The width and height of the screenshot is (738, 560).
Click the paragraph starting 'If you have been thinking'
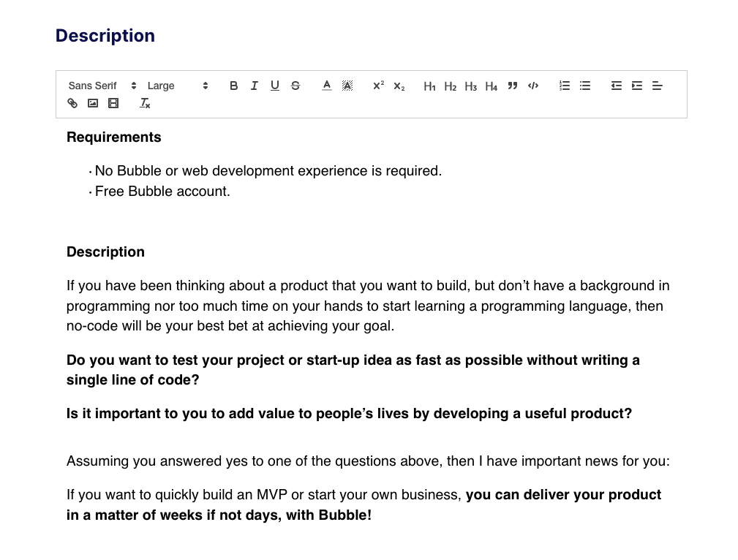(368, 306)
